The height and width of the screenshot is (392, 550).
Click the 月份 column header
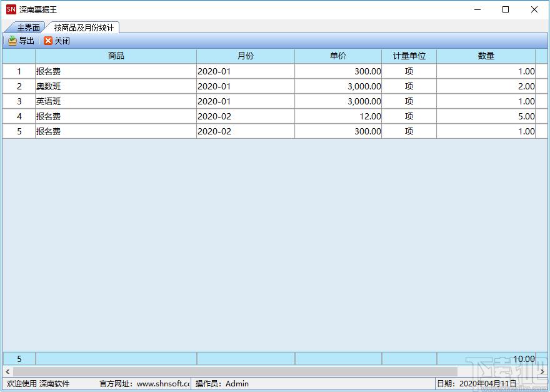(245, 56)
